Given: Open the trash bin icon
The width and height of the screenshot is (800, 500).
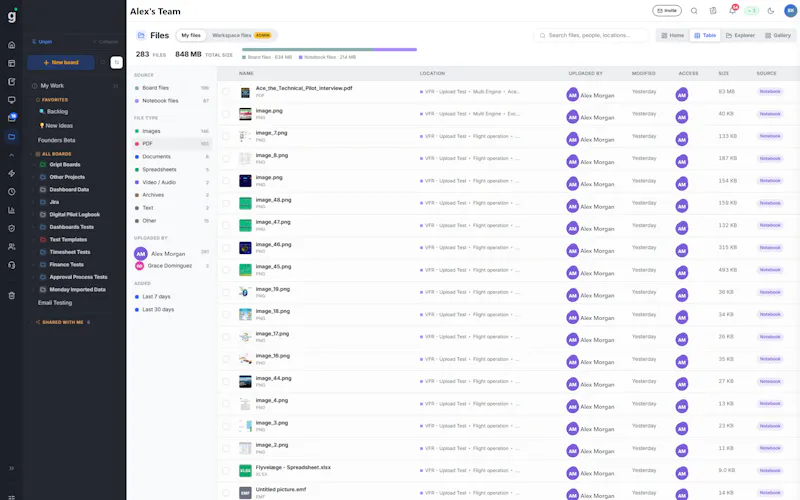Looking at the screenshot, I should (x=11, y=295).
